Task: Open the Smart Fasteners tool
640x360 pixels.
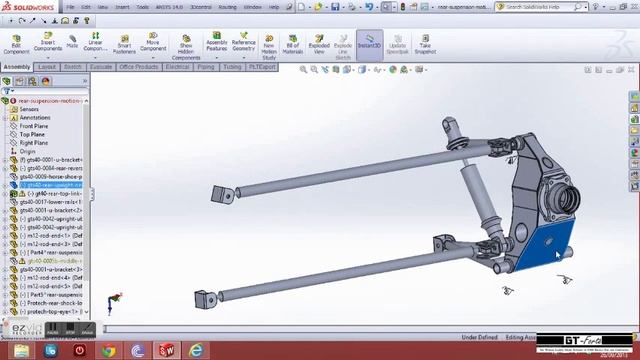Action: pyautogui.click(x=124, y=44)
